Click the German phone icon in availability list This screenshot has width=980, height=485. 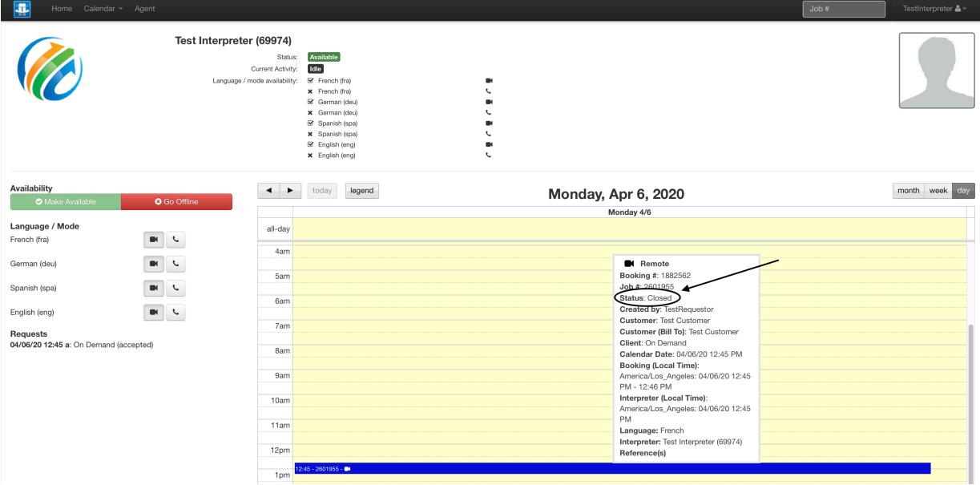488,112
